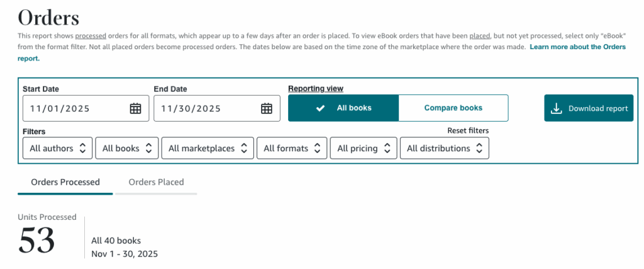
Task: Switch to Compare books view
Action: pos(453,108)
